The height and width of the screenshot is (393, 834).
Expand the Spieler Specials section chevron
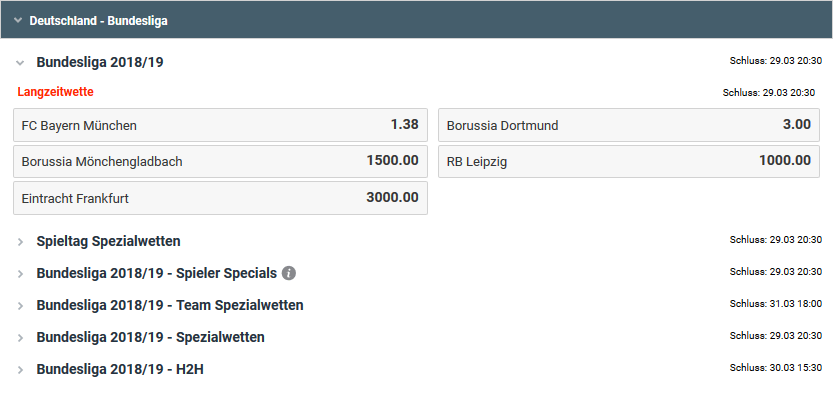20,274
